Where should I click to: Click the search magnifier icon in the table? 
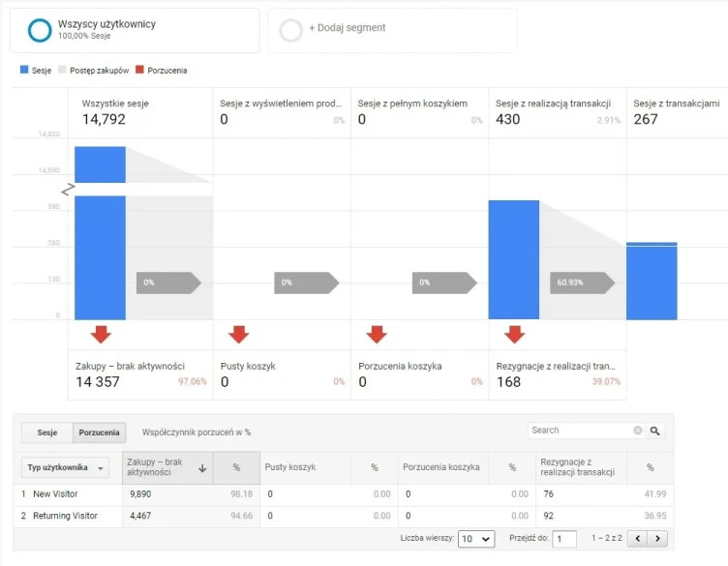tap(655, 431)
